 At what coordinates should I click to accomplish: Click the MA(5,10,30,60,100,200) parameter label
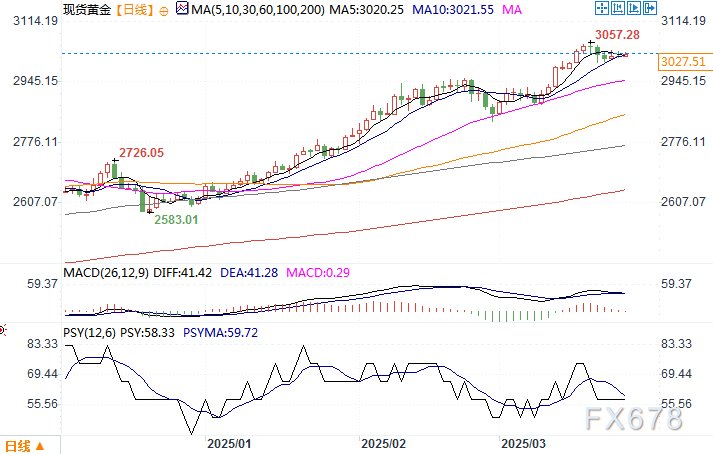(258, 10)
